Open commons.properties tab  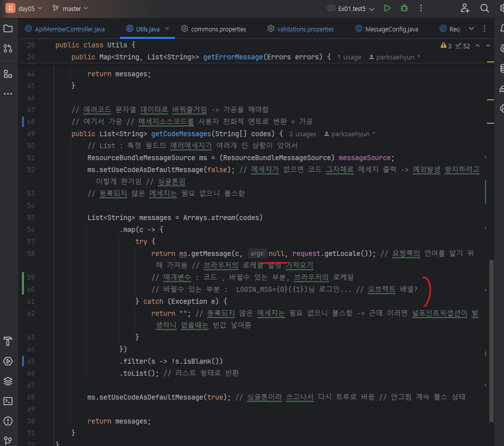click(214, 29)
